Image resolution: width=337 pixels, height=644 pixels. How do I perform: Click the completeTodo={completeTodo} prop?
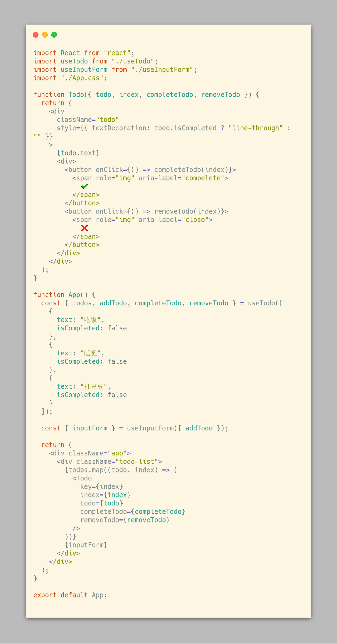pos(133,511)
